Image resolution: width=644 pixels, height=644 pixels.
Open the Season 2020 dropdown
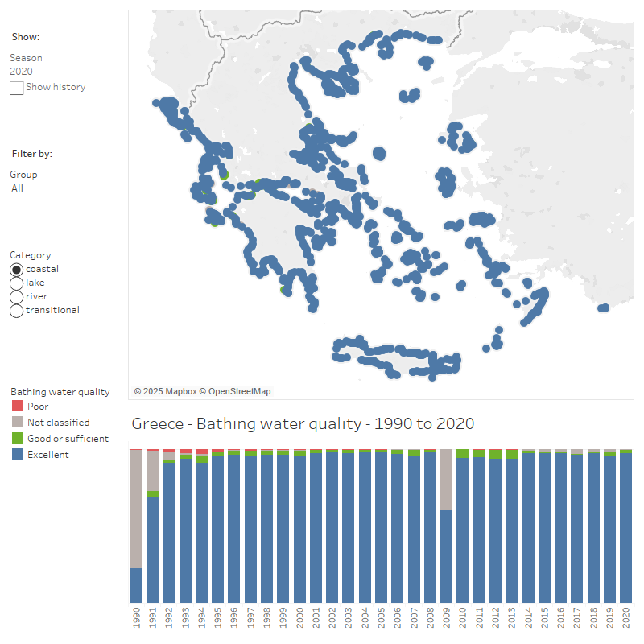tap(22, 71)
